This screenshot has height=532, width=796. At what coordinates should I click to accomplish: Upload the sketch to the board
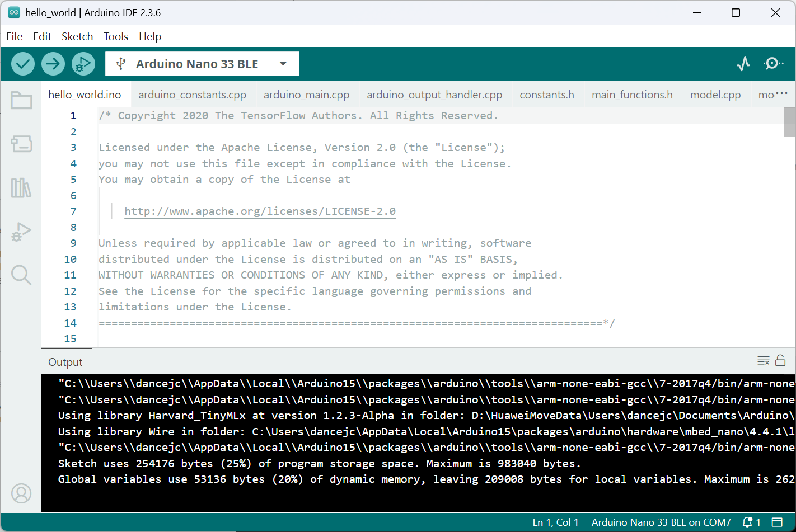pyautogui.click(x=53, y=63)
